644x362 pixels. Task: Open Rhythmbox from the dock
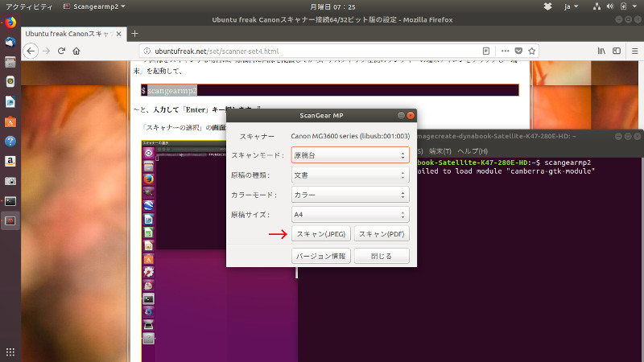10,82
